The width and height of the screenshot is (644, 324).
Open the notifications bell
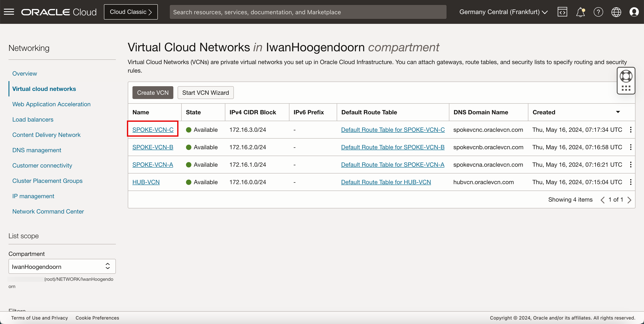click(x=580, y=12)
